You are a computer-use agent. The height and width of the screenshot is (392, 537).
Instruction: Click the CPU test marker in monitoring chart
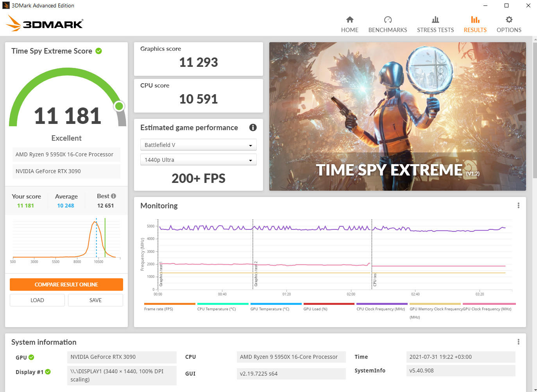click(x=375, y=279)
